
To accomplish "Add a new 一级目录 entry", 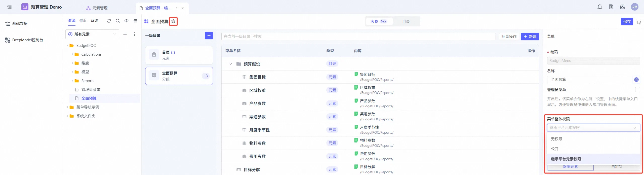I will [x=209, y=36].
